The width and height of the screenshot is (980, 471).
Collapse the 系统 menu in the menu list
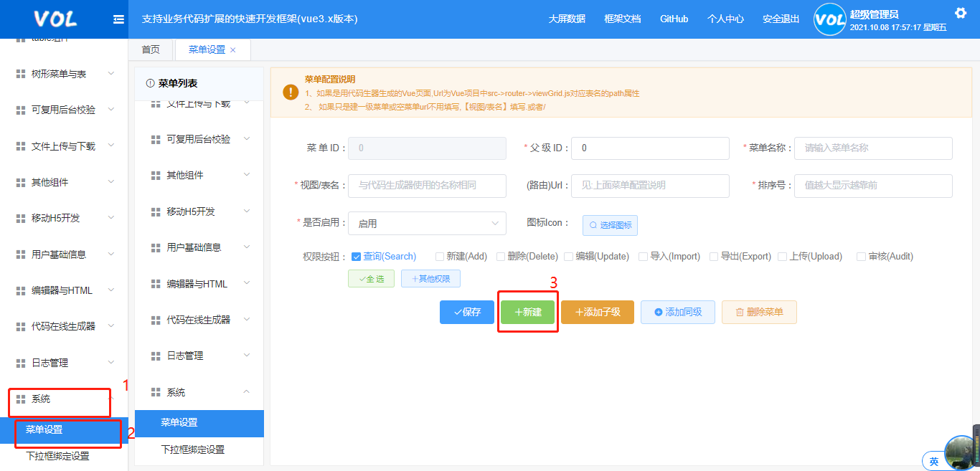tap(199, 391)
